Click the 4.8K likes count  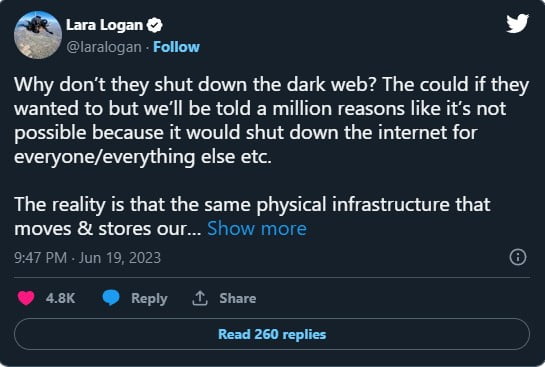[60, 298]
